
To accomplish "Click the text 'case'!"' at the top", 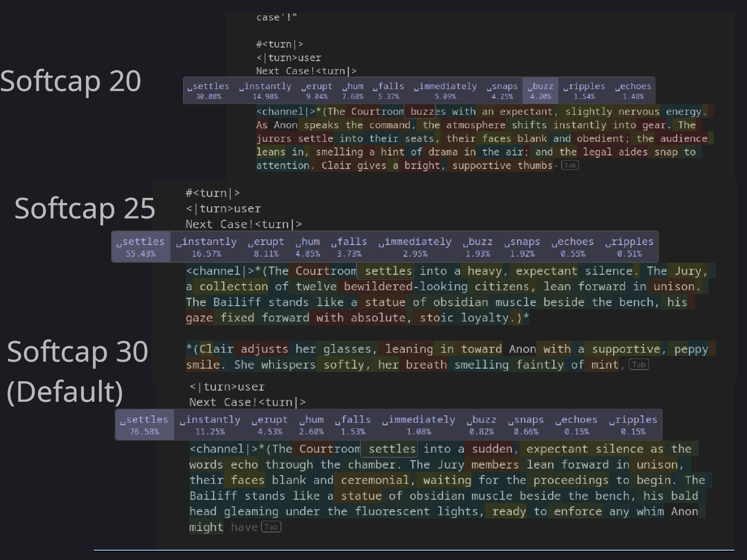I will (277, 17).
